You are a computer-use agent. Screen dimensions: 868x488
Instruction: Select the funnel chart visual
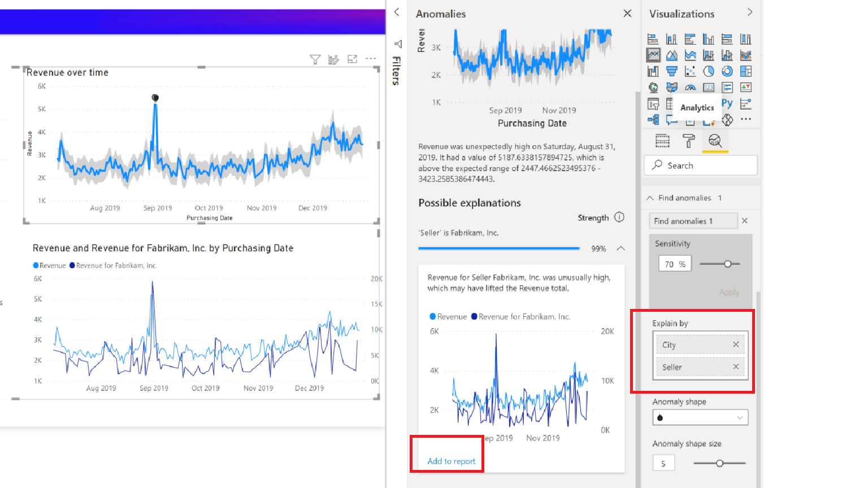point(671,71)
